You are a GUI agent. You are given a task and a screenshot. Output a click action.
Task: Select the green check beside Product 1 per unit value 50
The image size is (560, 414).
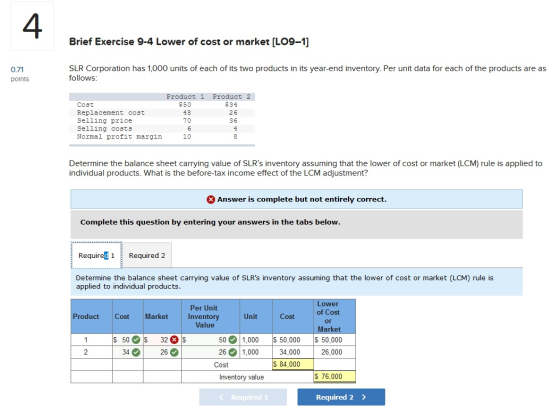point(232,340)
